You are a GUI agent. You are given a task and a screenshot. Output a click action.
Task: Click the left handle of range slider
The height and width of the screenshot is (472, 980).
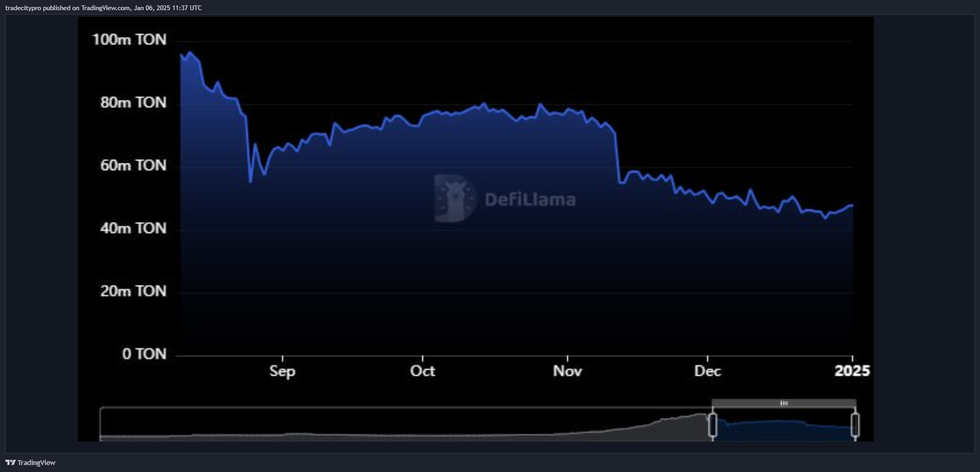(x=712, y=425)
